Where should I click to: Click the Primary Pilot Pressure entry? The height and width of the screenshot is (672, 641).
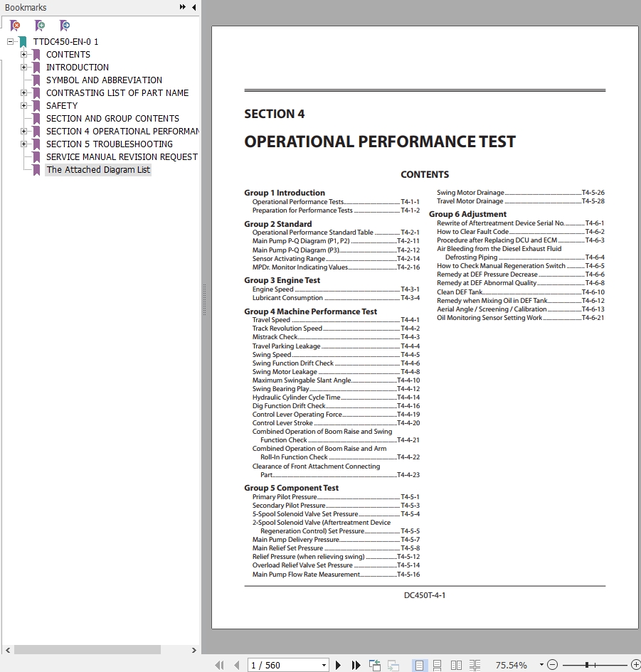[x=336, y=497]
